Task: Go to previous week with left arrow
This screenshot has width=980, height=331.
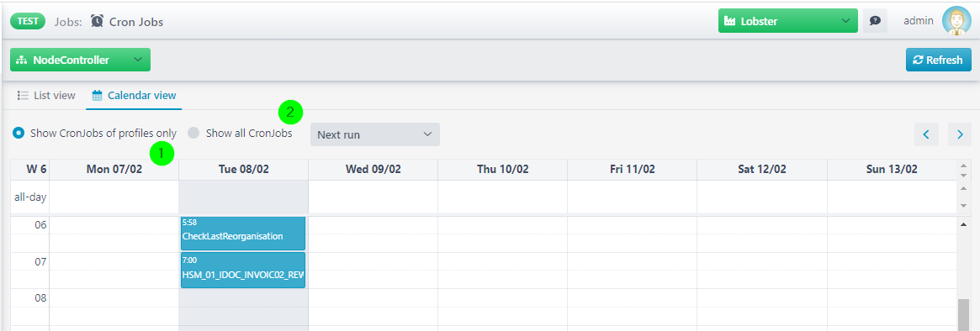Action: (x=926, y=134)
